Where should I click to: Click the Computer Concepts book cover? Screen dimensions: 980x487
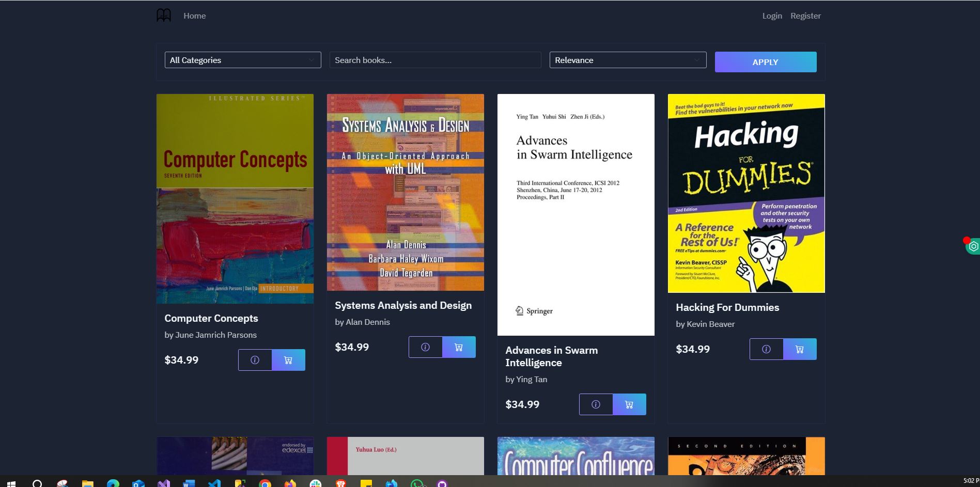tap(235, 199)
